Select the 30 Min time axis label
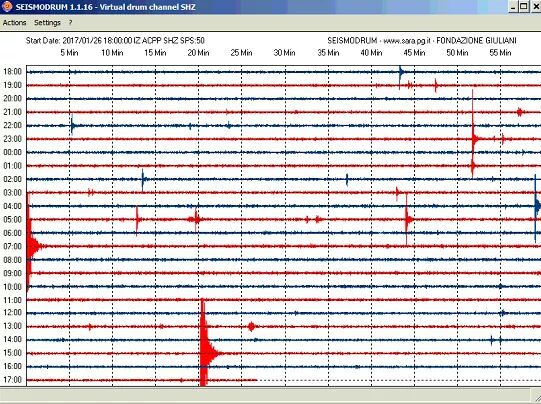This screenshot has width=541, height=404. click(x=284, y=53)
